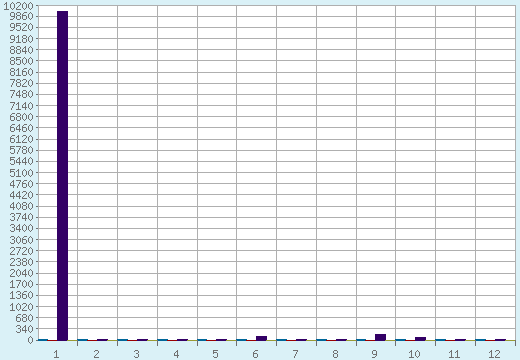Click y-axis value 340
This screenshot has height=360, width=520.
coord(25,329)
